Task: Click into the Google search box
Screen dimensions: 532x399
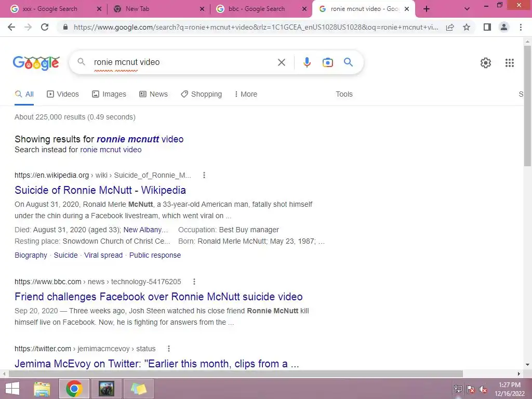Action: point(183,62)
